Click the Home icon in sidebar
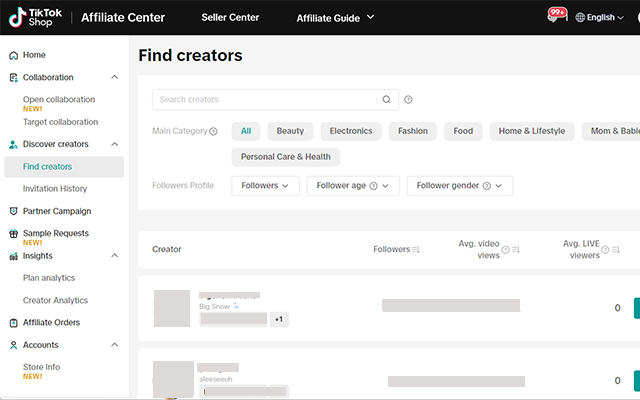This screenshot has width=640, height=400. pyautogui.click(x=13, y=55)
